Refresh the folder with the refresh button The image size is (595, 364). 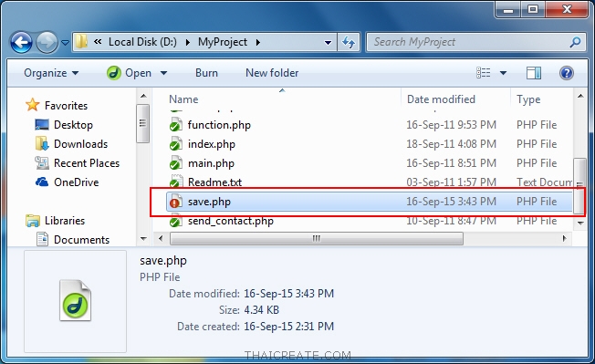click(349, 42)
